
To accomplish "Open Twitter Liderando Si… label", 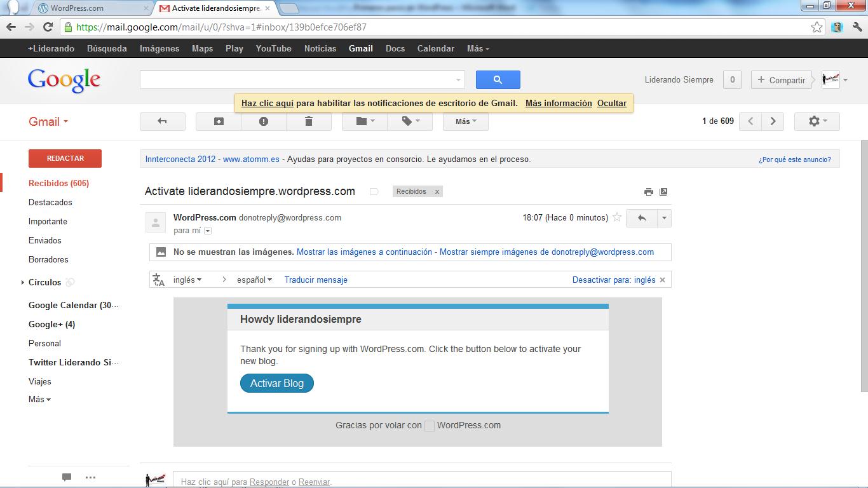I will click(74, 362).
